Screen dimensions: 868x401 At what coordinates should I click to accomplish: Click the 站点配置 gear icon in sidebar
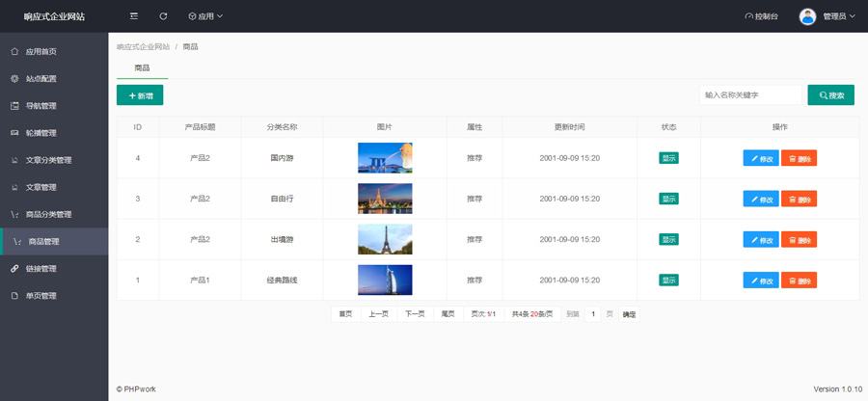pos(15,79)
